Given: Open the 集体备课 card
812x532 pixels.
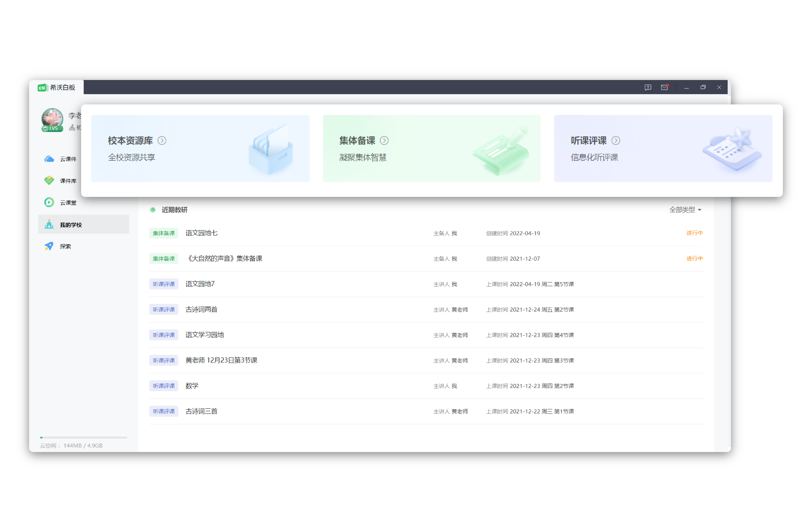Looking at the screenshot, I should click(432, 148).
